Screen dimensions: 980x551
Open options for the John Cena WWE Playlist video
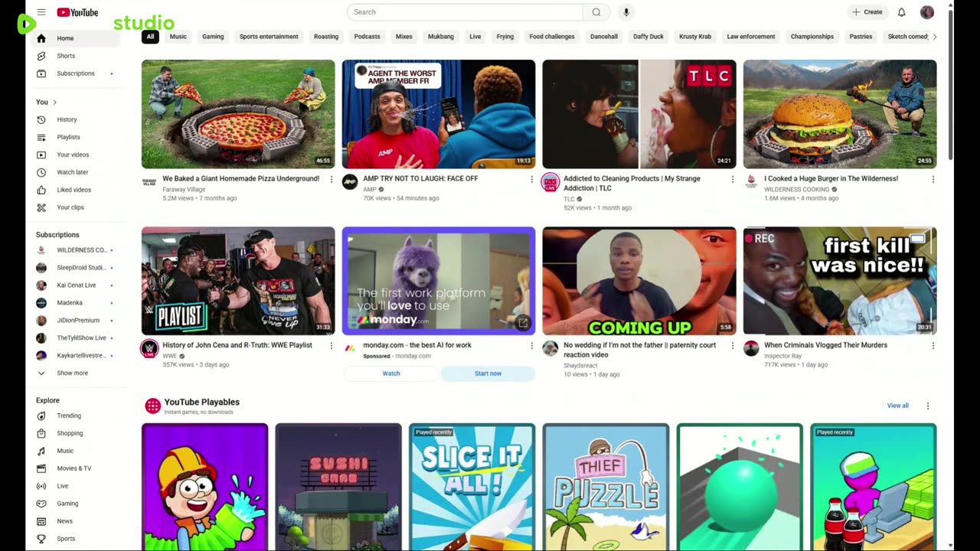331,346
